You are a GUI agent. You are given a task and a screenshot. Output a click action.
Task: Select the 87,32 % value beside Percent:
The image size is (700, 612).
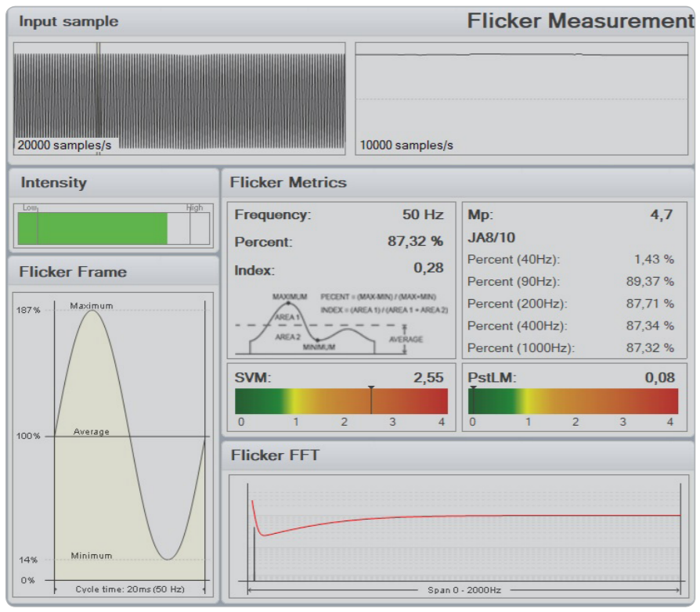click(415, 241)
